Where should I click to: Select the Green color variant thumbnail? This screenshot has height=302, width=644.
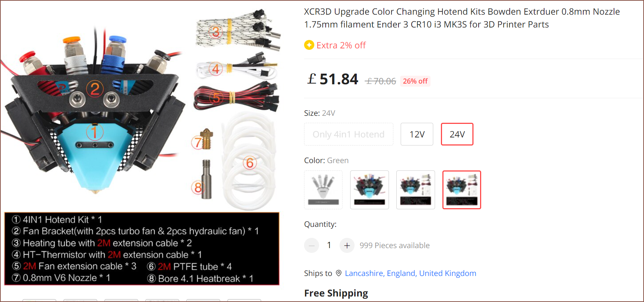[462, 190]
